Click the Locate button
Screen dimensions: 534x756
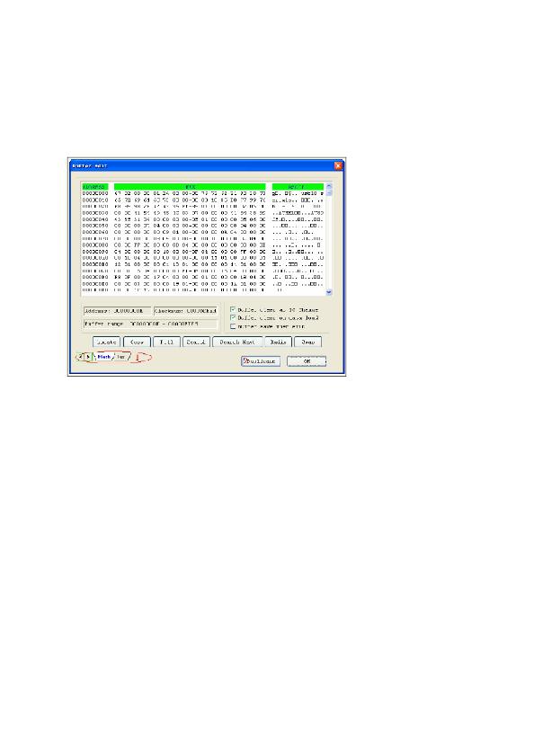(x=106, y=342)
